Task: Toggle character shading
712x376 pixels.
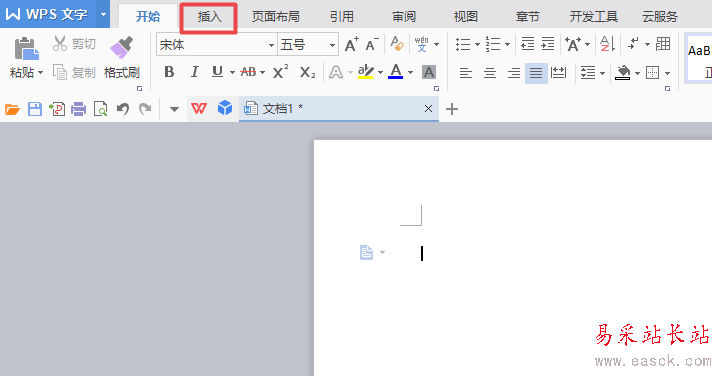Action: pyautogui.click(x=429, y=72)
